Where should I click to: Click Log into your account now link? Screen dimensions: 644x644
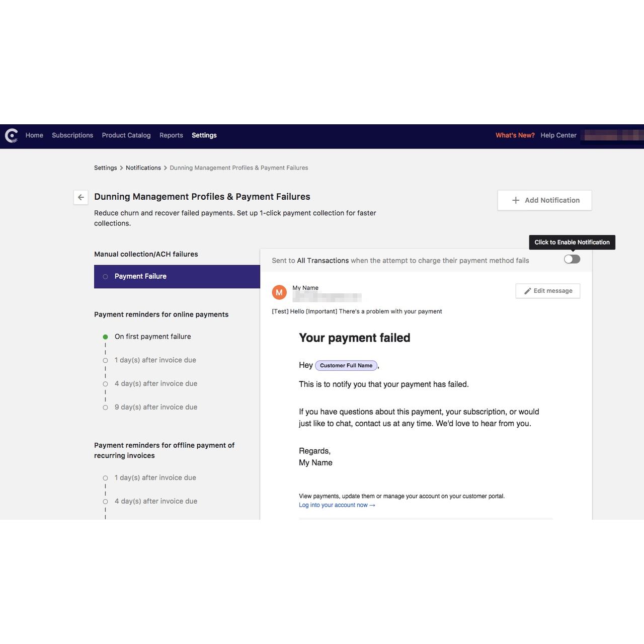tap(337, 505)
